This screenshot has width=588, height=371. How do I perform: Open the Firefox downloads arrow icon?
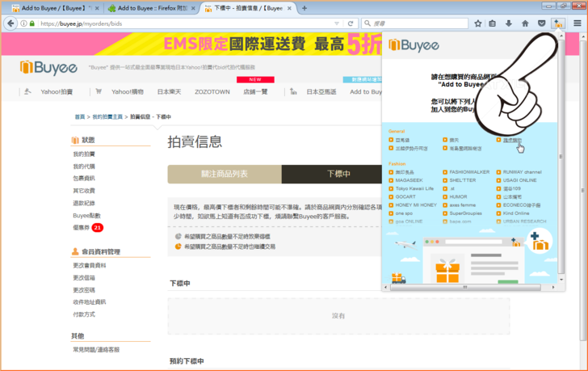point(508,23)
